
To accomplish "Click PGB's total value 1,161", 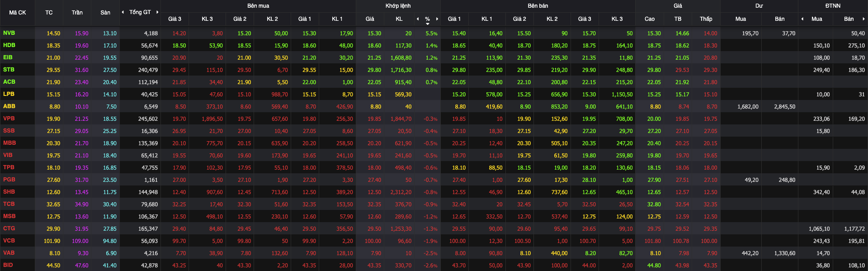I will click(x=151, y=180).
